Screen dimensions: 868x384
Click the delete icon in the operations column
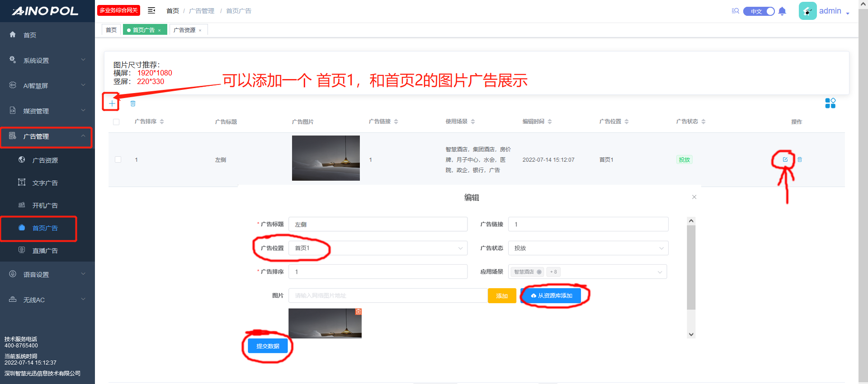[x=799, y=159]
